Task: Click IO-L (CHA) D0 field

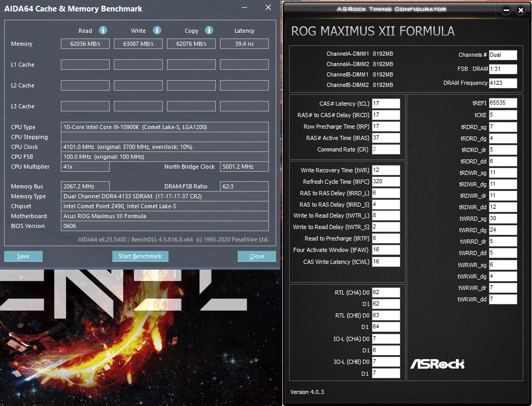Action: 386,339
